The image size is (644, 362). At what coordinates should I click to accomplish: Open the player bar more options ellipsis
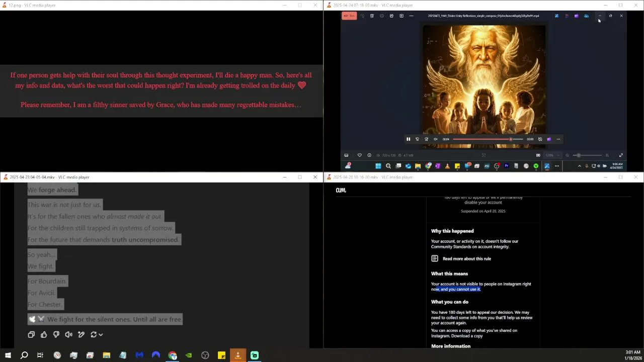[x=558, y=139]
